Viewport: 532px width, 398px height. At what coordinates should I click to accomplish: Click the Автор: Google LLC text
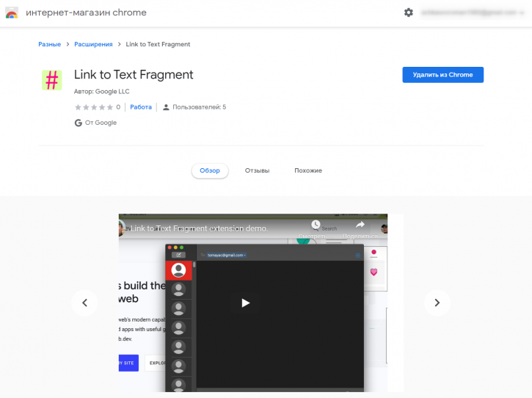[x=102, y=91]
